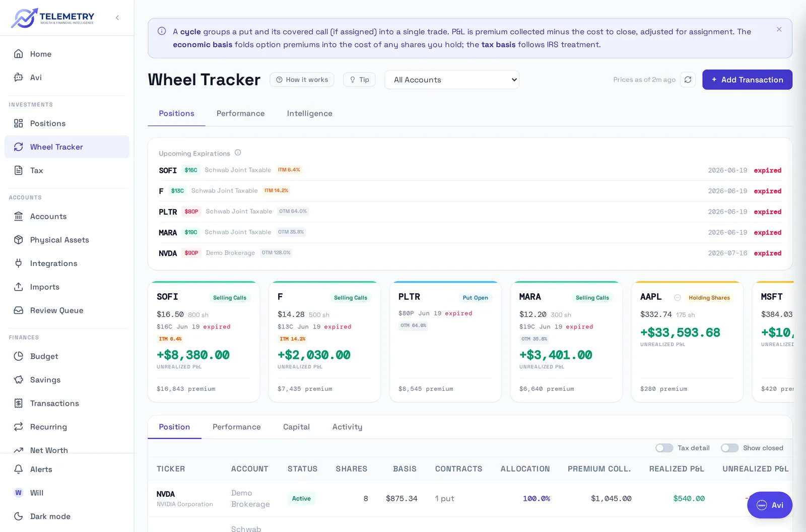Viewport: 806px width, 532px height.
Task: Click the +$33,593.68 unrealized P&L value
Action: [680, 332]
